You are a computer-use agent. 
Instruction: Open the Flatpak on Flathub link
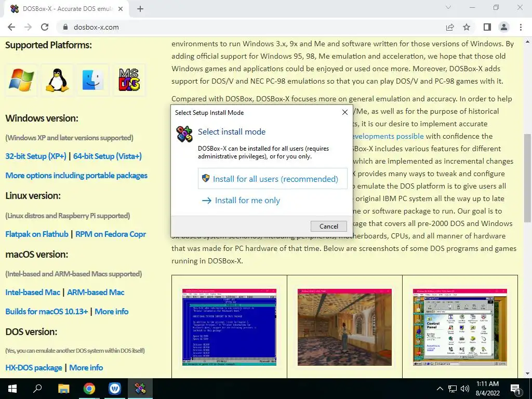[37, 234]
